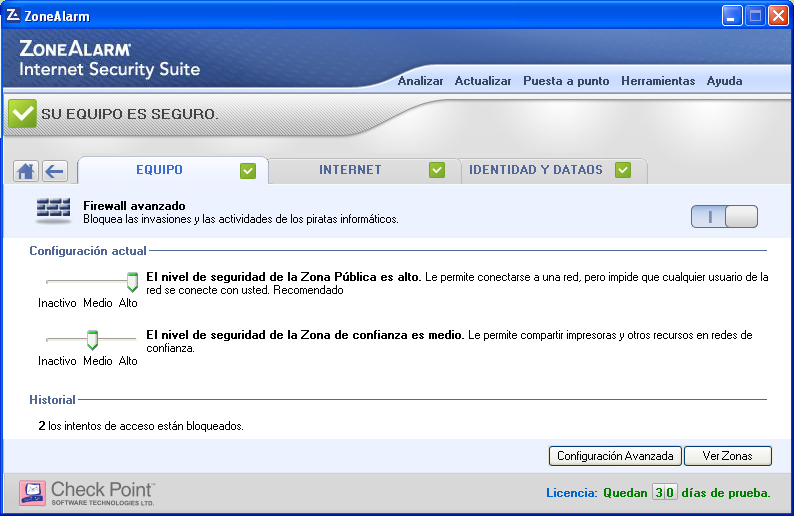
Task: Go back with the left arrow button
Action: (x=55, y=171)
